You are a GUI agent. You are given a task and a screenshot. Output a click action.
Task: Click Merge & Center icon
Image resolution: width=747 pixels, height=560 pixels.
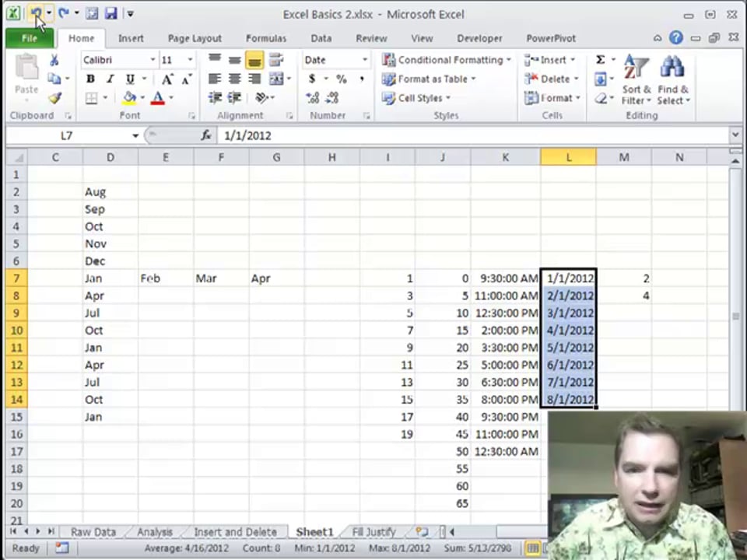pyautogui.click(x=276, y=79)
